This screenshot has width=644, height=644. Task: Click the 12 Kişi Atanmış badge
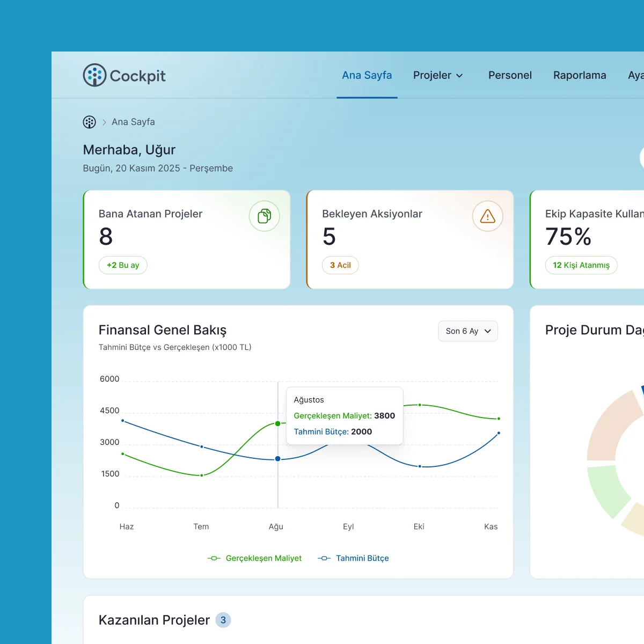click(x=581, y=265)
